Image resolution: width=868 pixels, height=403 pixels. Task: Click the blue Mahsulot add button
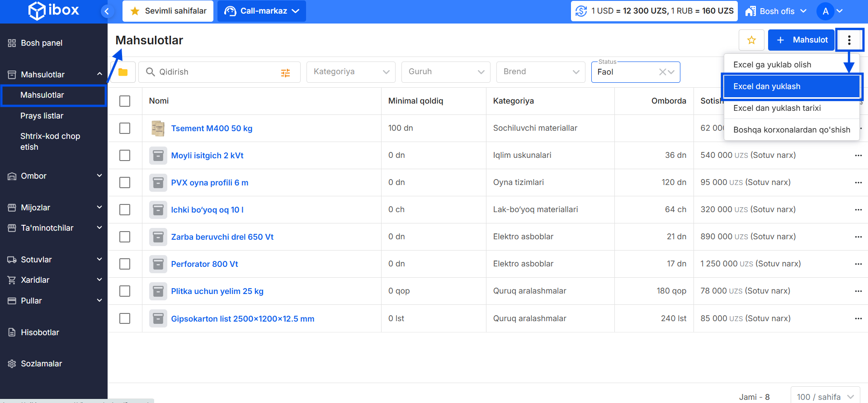[801, 40]
